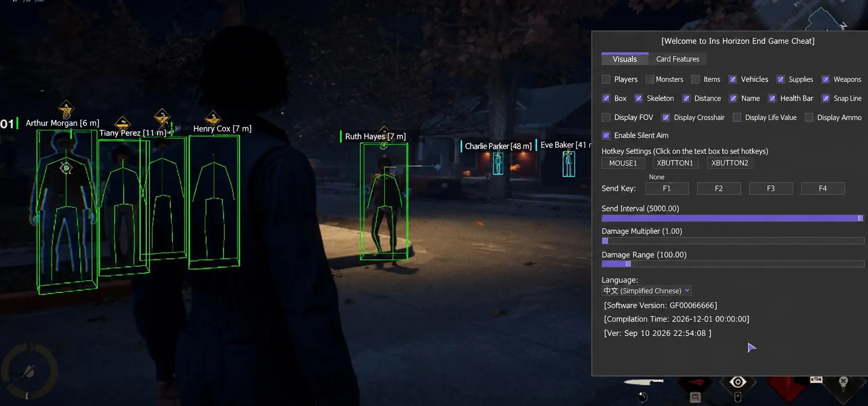Click the red dagger diamond ability icon

tap(695, 383)
